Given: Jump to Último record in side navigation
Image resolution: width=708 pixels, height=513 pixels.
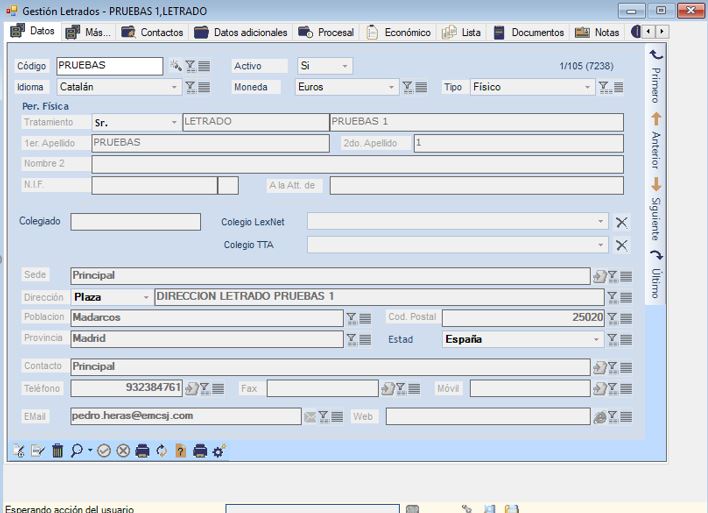Looking at the screenshot, I should point(656,275).
